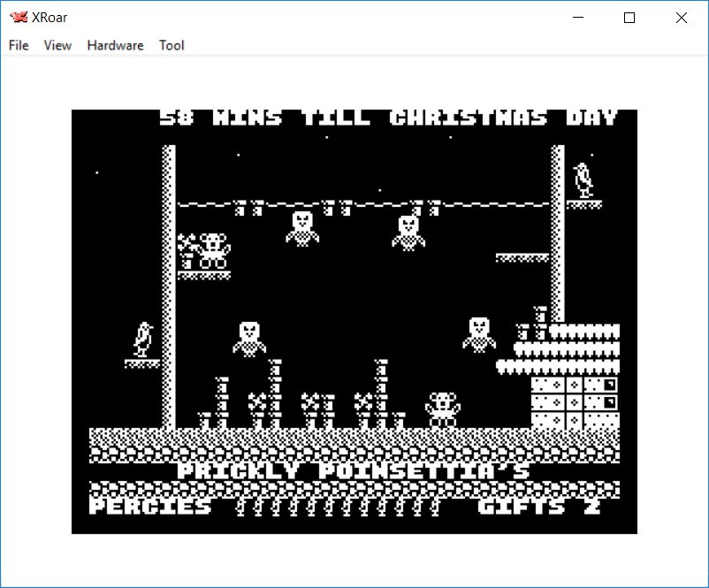
Task: Open the Hardware menu
Action: (x=115, y=45)
